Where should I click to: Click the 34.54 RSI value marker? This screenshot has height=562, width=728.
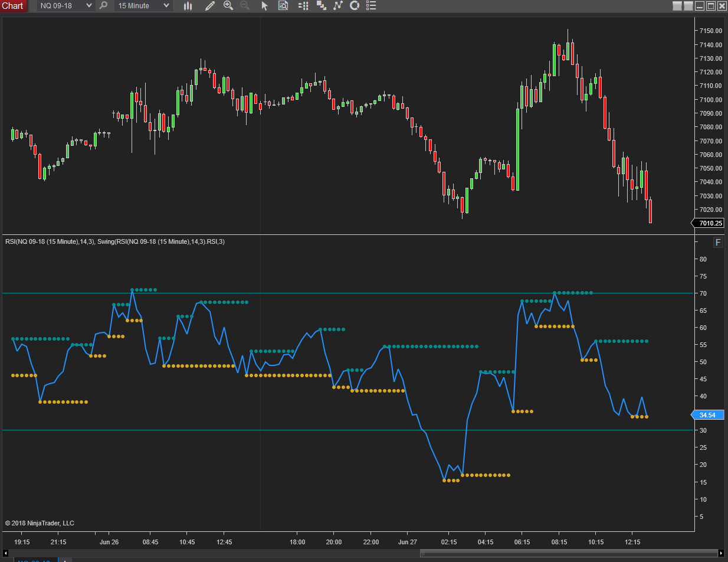707,415
